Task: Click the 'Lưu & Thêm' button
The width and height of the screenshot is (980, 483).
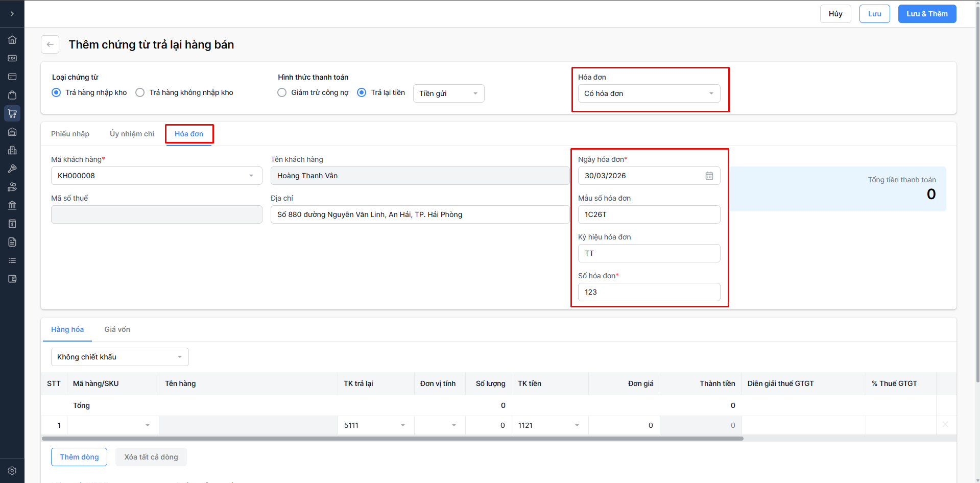Action: pyautogui.click(x=926, y=14)
